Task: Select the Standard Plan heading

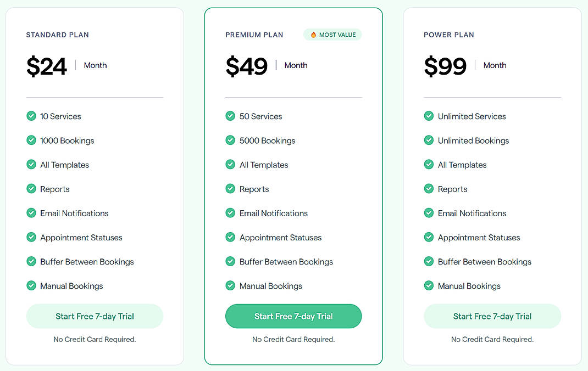Action: click(x=57, y=35)
